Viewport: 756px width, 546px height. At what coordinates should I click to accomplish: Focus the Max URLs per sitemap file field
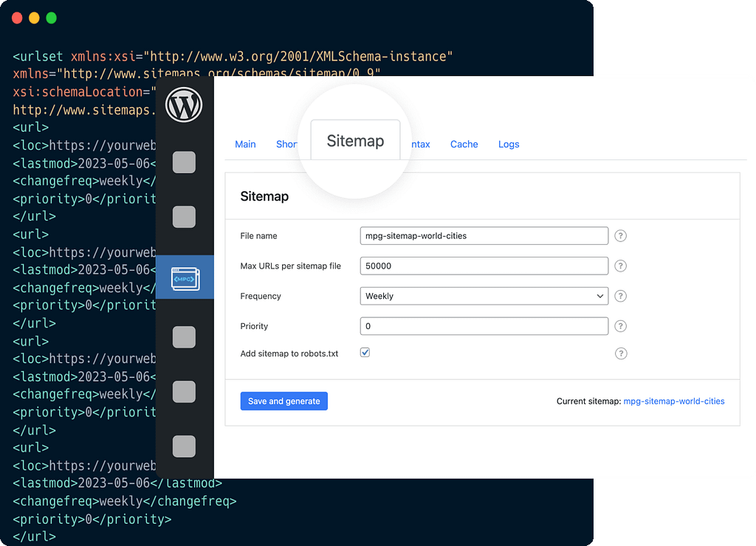484,266
